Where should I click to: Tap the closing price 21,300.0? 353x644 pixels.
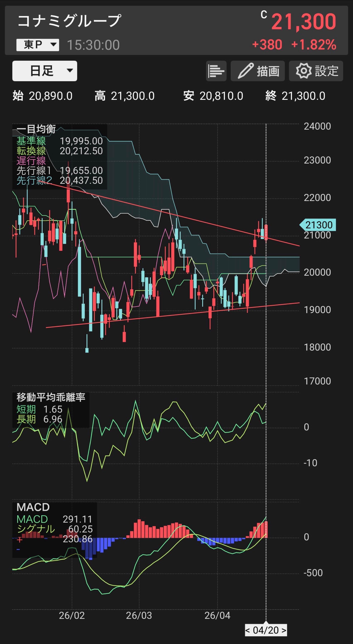point(303,96)
